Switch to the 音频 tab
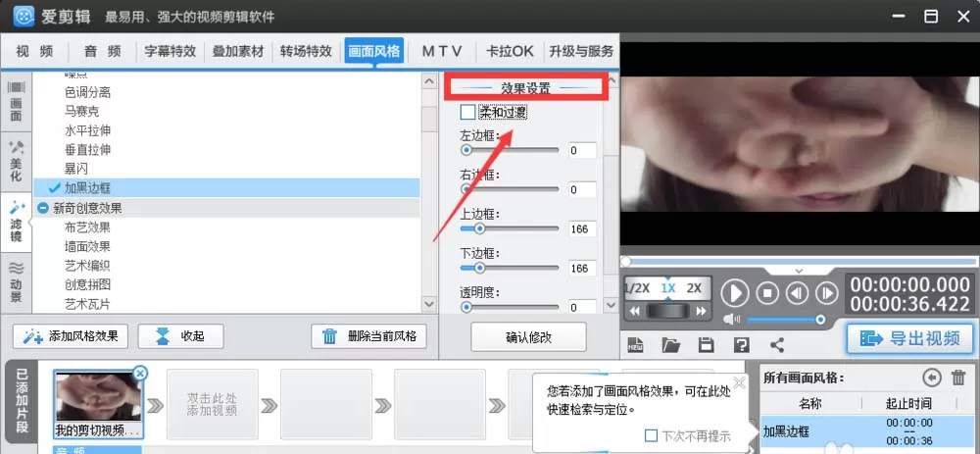Viewport: 980px width, 454px height. [103, 51]
